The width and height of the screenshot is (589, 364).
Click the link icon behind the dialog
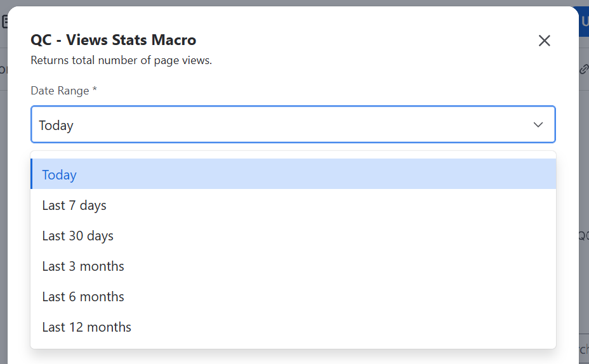coord(584,69)
